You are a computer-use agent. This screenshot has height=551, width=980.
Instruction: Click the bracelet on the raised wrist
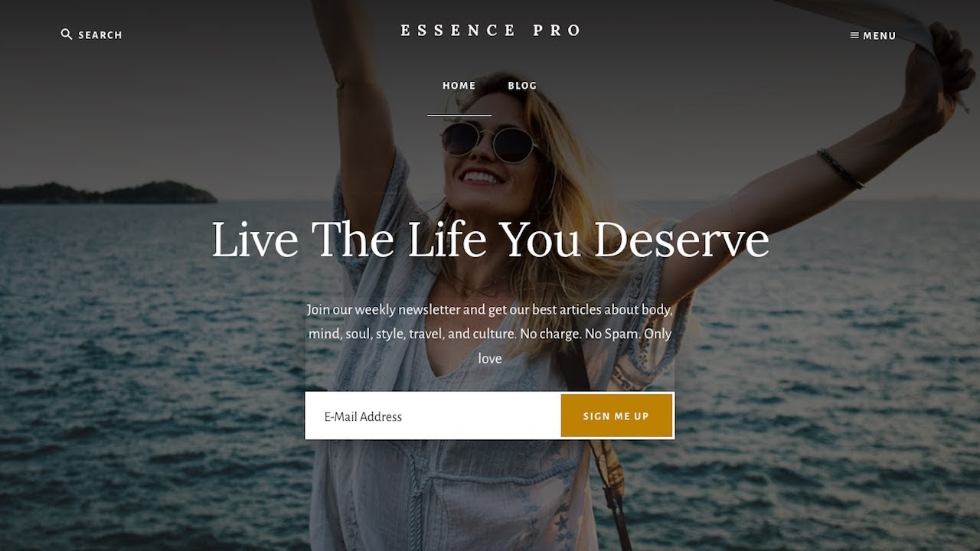pyautogui.click(x=840, y=169)
